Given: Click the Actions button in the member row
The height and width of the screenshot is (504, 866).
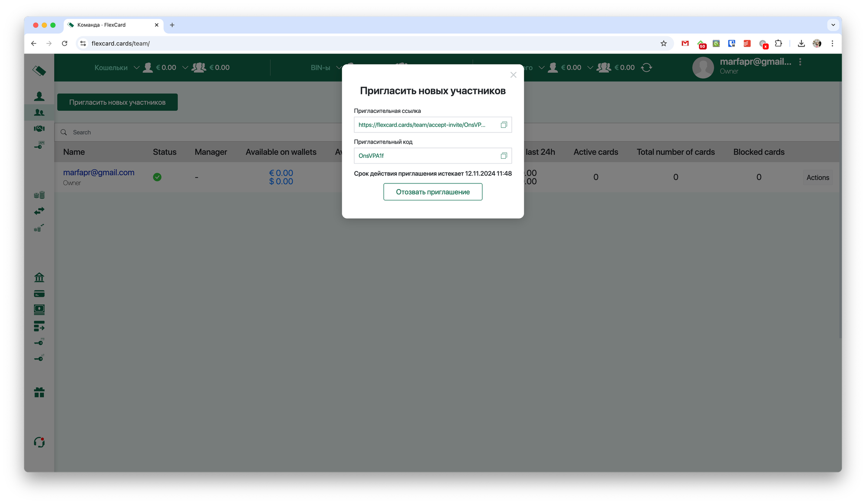Looking at the screenshot, I should 818,177.
